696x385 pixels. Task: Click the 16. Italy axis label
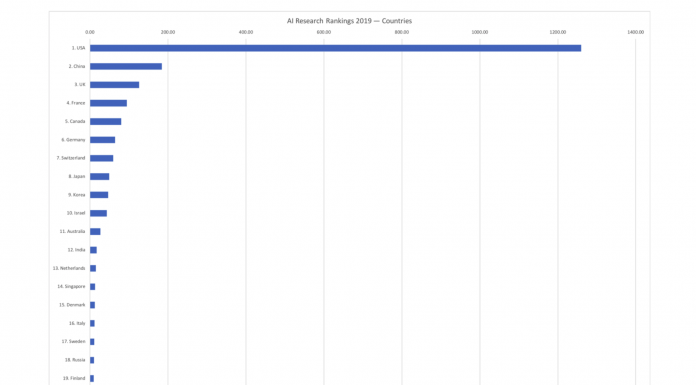click(77, 323)
